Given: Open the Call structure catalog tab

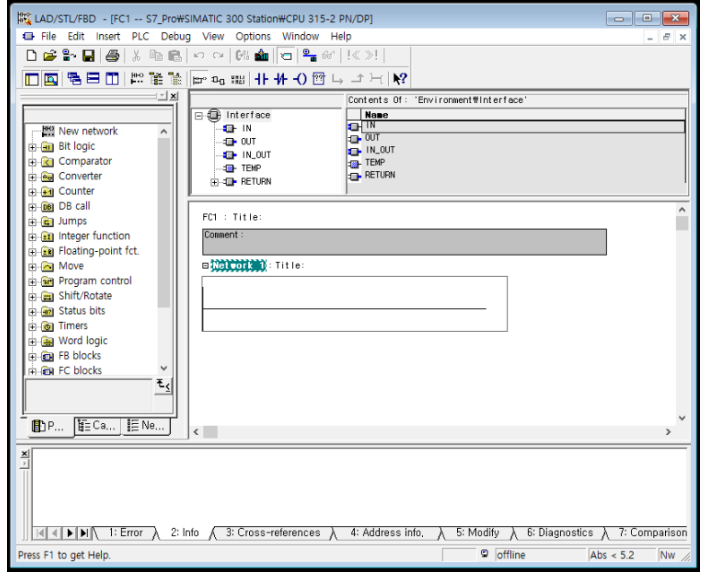Looking at the screenshot, I should pyautogui.click(x=97, y=426).
